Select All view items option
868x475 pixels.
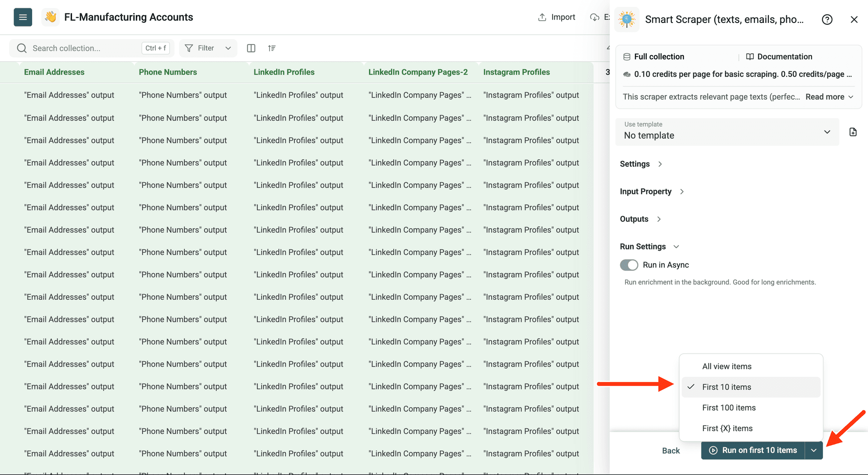[x=751, y=367]
